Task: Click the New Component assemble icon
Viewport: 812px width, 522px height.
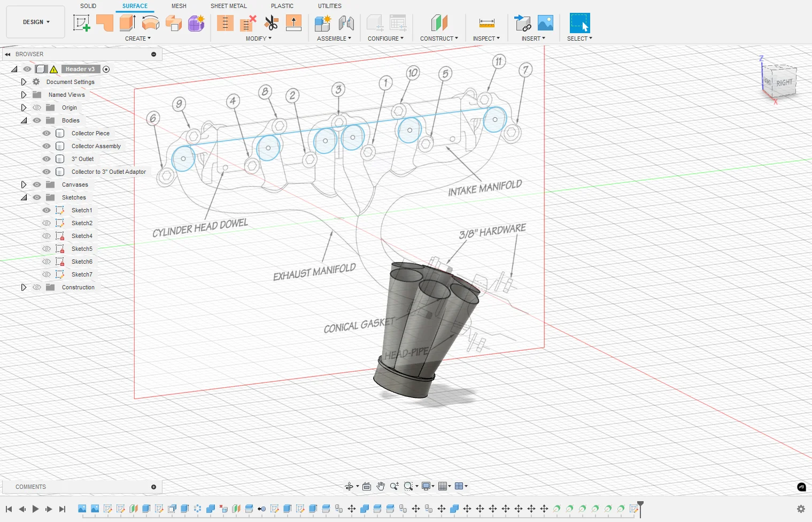Action: (323, 23)
